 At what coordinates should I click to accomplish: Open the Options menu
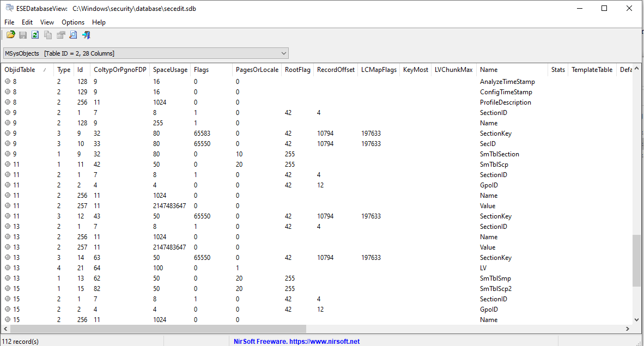coord(73,22)
